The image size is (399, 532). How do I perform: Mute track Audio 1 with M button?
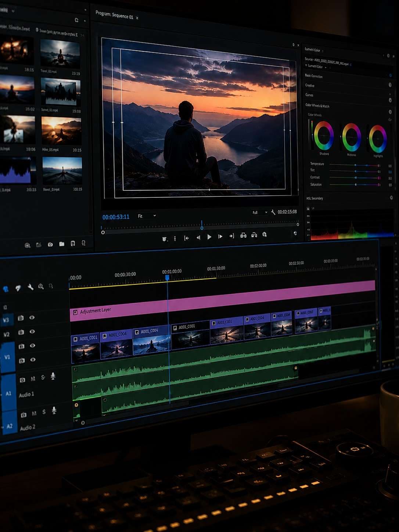(x=33, y=378)
